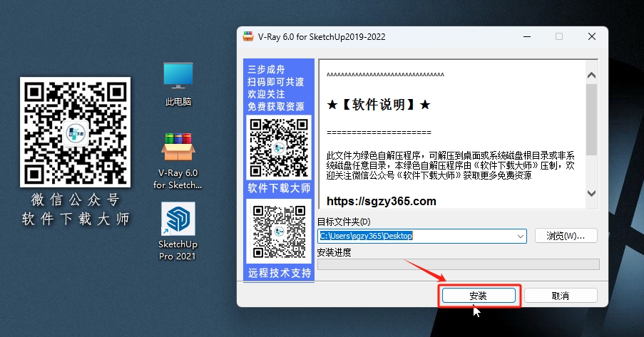Open the destination folder dropdown arrow
Viewport: 644px width, 337px height.
pos(521,236)
